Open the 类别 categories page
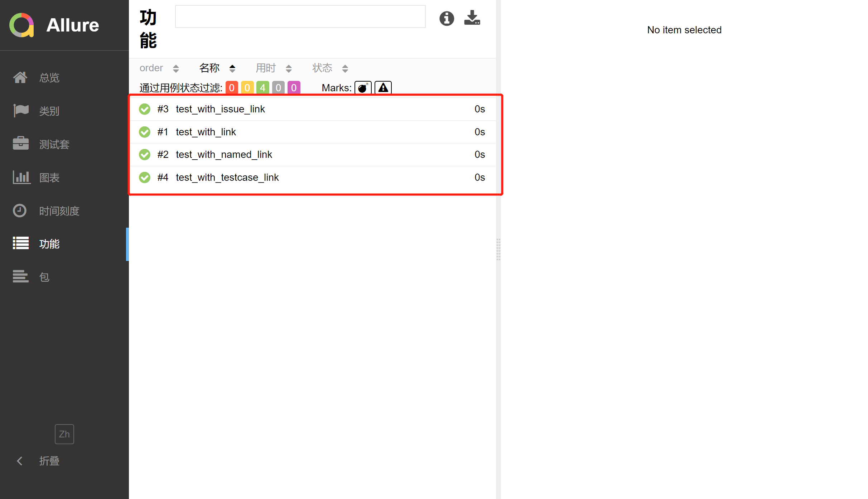Screen dimensions: 868x499 49,111
